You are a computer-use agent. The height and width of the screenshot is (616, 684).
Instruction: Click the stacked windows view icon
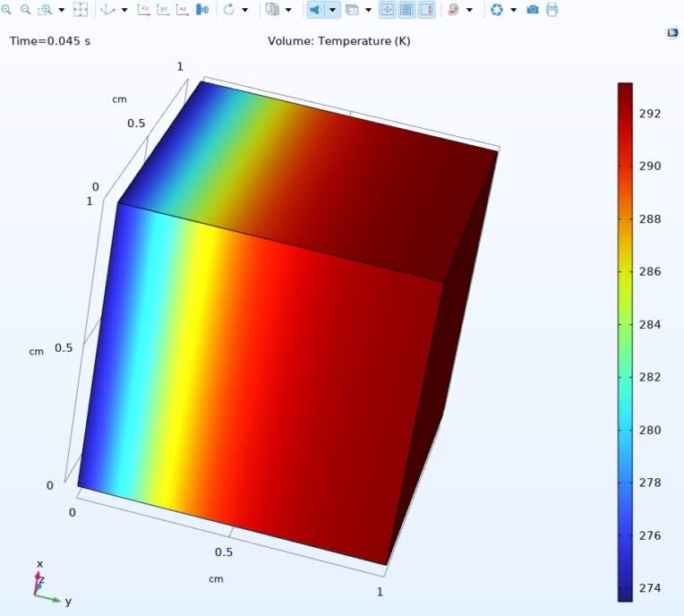click(352, 9)
